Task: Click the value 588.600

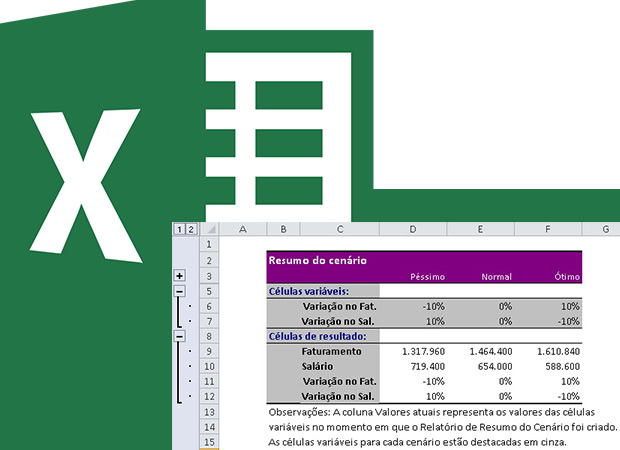Action: click(563, 367)
